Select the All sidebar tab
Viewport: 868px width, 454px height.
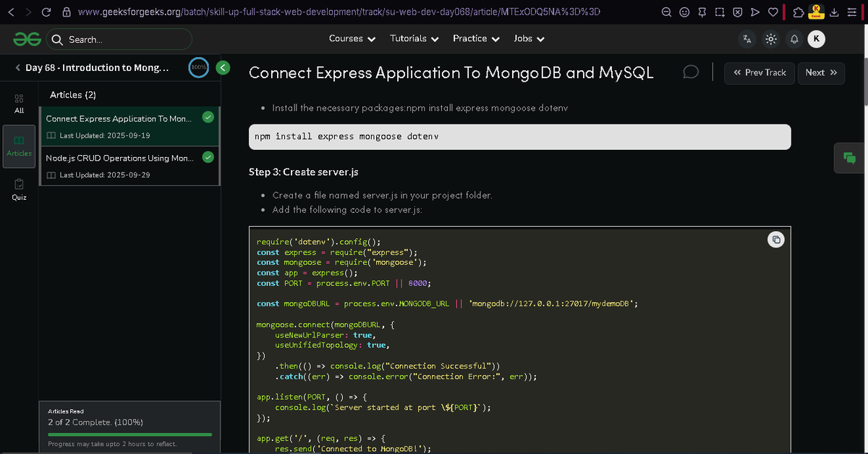coord(20,104)
